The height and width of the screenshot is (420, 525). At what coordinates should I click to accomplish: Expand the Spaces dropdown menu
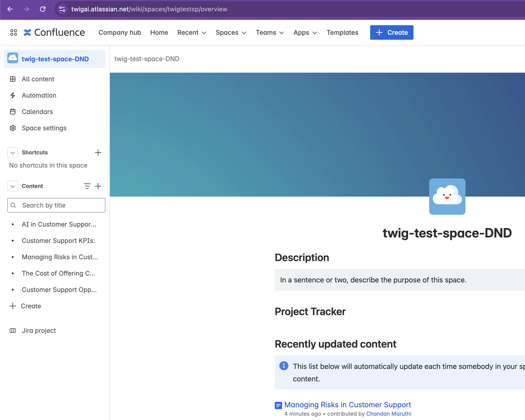231,32
